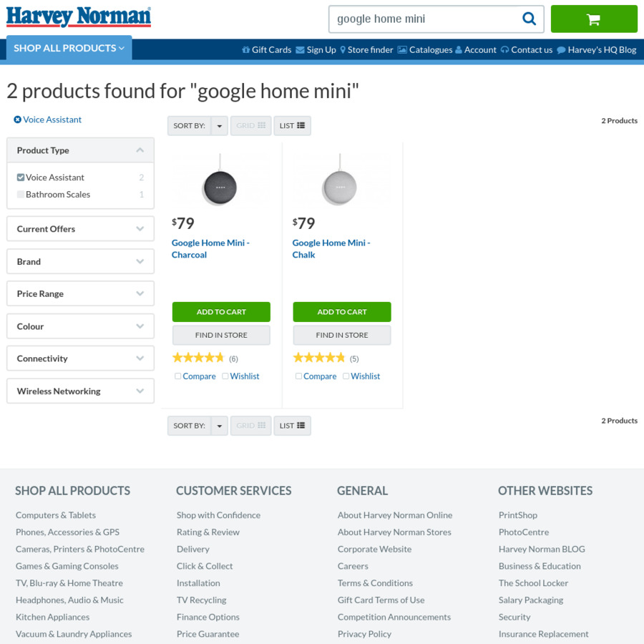
Task: Visit Harvey's HQ Blog
Action: (596, 49)
